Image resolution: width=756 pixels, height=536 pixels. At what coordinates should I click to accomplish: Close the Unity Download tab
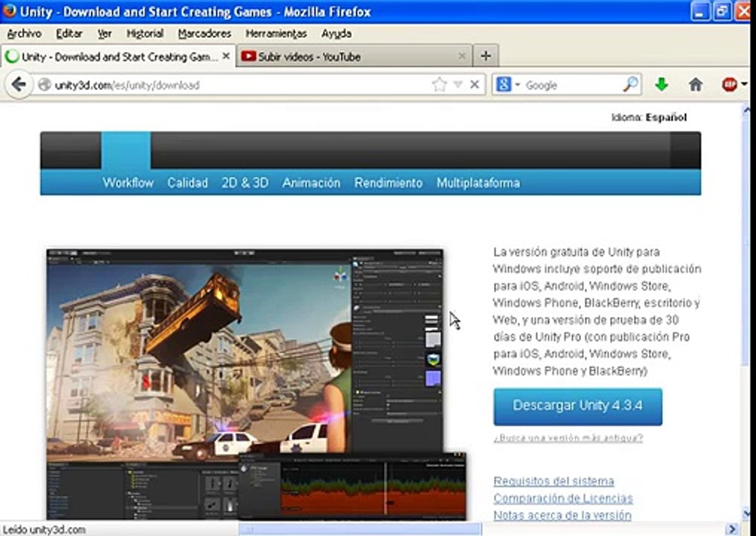pos(226,56)
